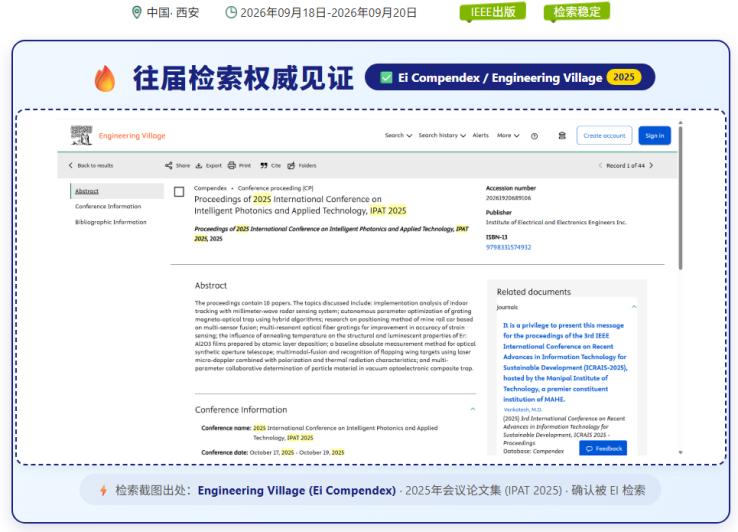Click the Cite quotation icon
738x532 pixels.
(x=264, y=165)
